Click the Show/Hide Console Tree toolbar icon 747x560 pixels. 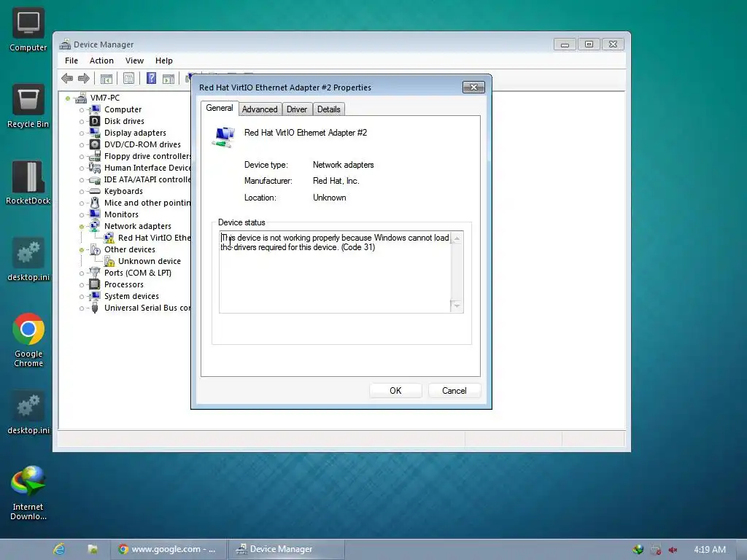[x=107, y=78]
